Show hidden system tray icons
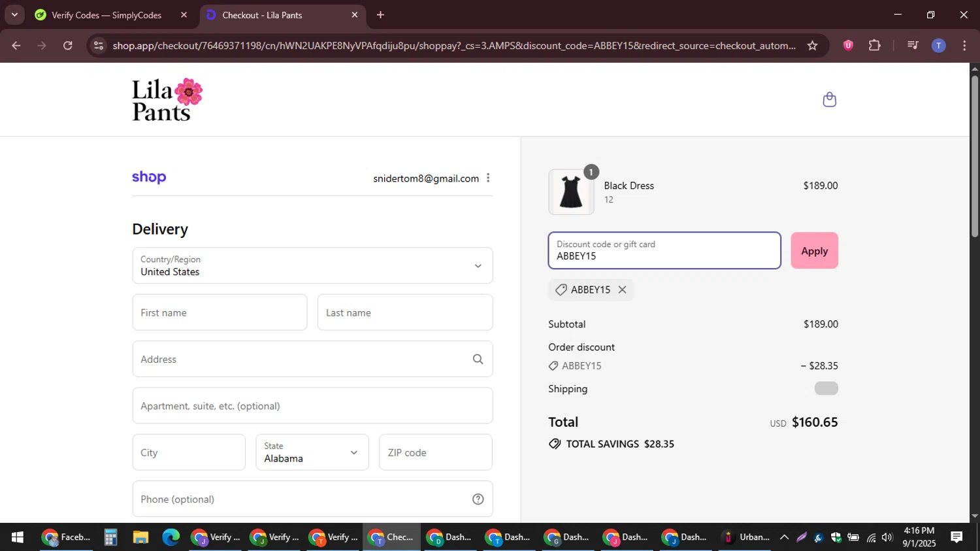980x551 pixels. tap(784, 537)
